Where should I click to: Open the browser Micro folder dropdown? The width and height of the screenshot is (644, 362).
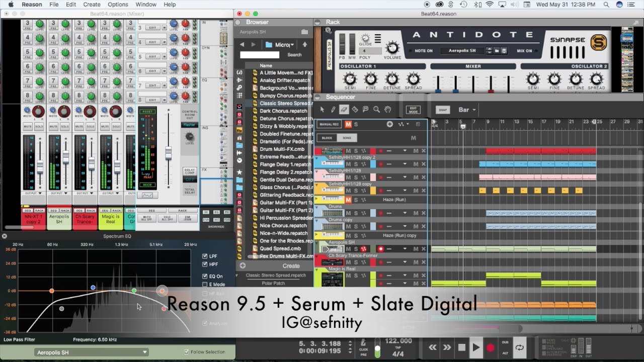(281, 45)
